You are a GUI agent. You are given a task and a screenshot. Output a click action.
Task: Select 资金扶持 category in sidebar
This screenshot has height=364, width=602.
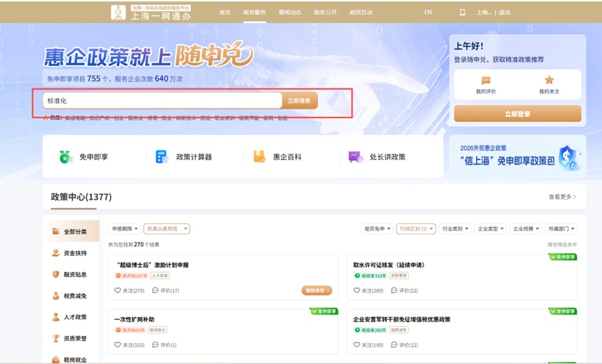click(70, 253)
